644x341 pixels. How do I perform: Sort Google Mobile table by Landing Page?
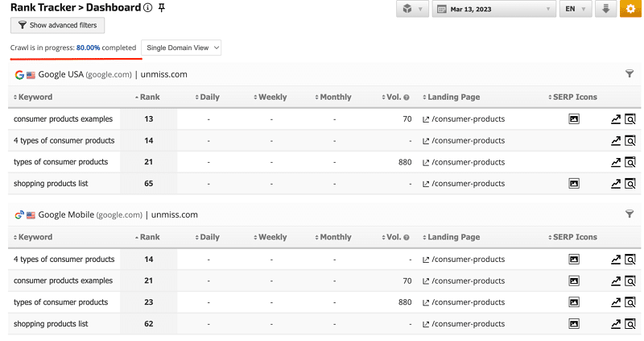[452, 237]
